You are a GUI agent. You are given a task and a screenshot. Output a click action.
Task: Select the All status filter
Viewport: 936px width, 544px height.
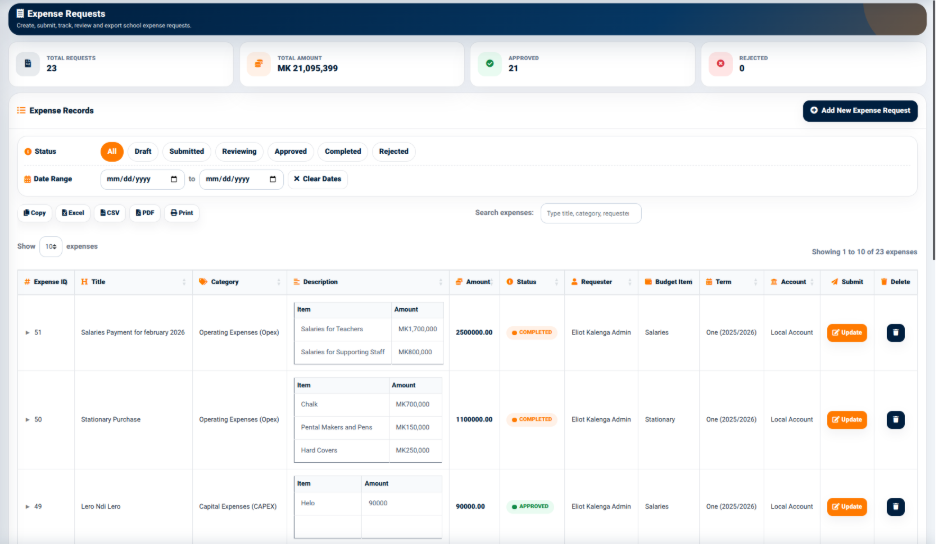click(x=112, y=152)
